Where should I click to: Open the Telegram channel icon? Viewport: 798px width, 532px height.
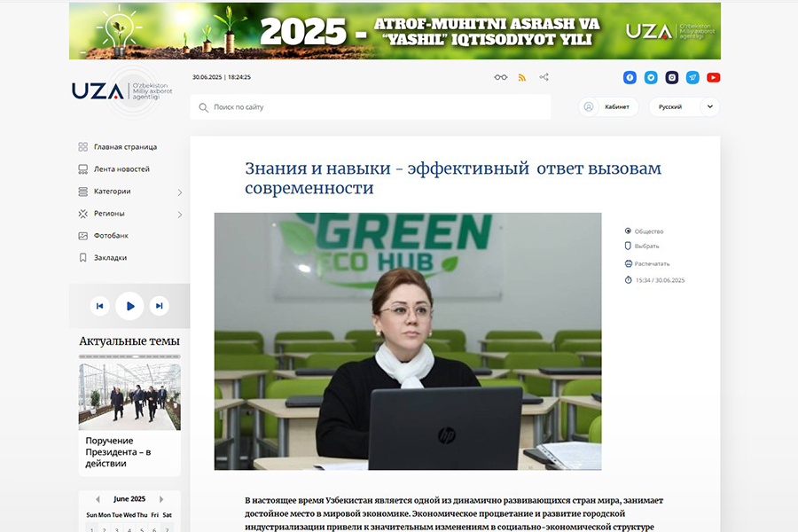(692, 77)
